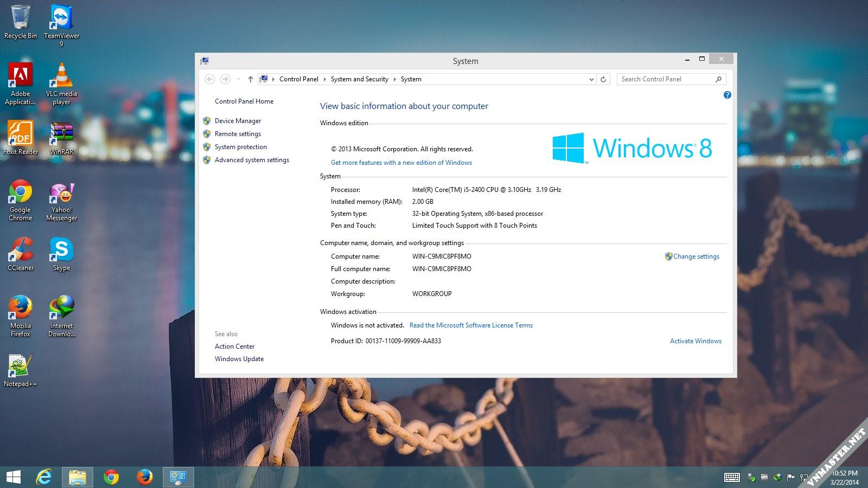Select the VLC media player icon
Image resolution: width=868 pixels, height=488 pixels.
click(x=61, y=84)
